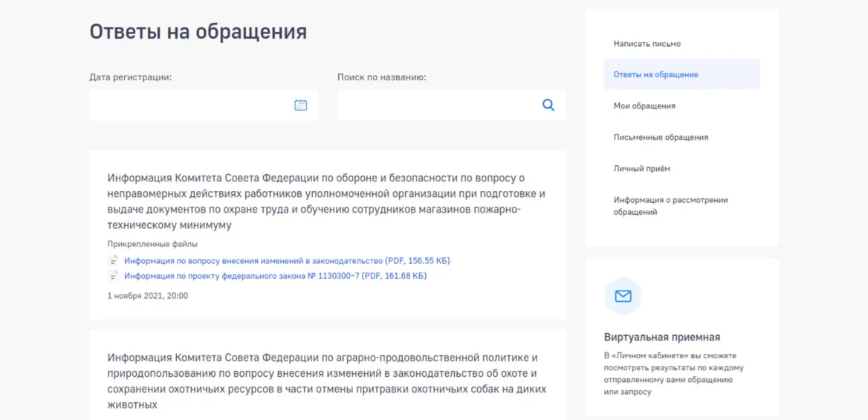Focus the Поиск по названию search field
868x420 pixels.
451,106
